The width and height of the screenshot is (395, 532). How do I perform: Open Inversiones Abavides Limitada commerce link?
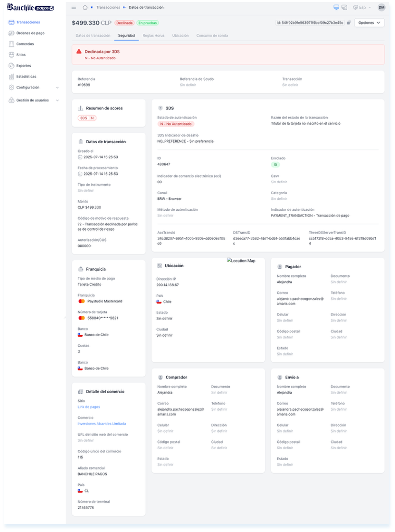102,423
